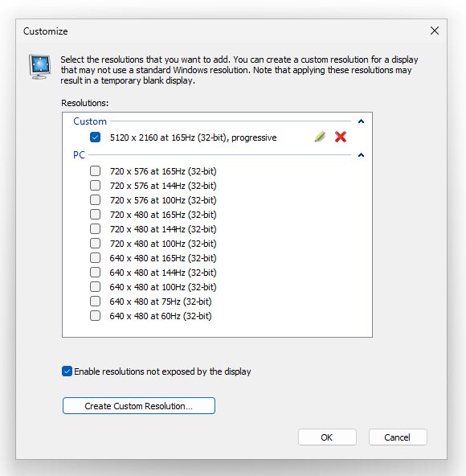
Task: Close the Customize dialog window
Action: click(435, 31)
